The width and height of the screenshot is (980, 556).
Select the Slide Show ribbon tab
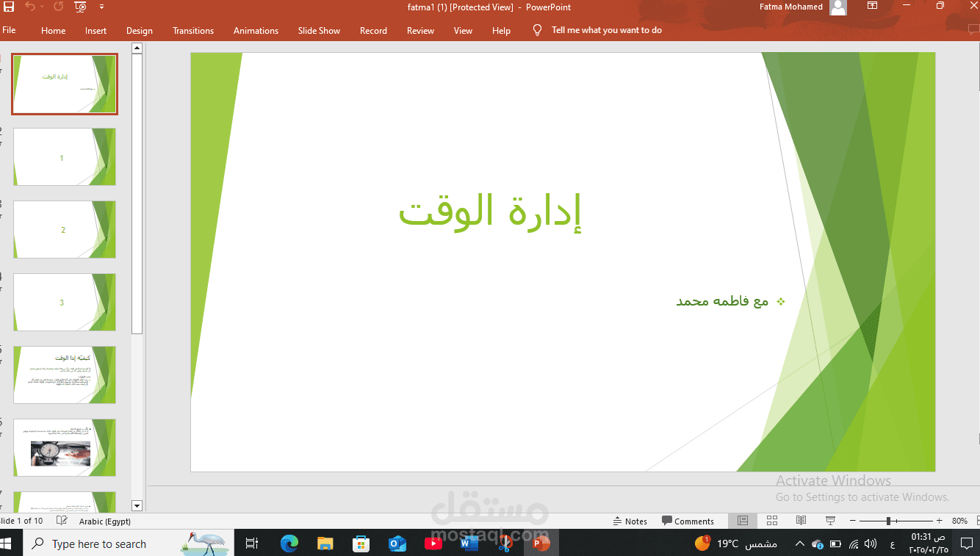point(319,30)
